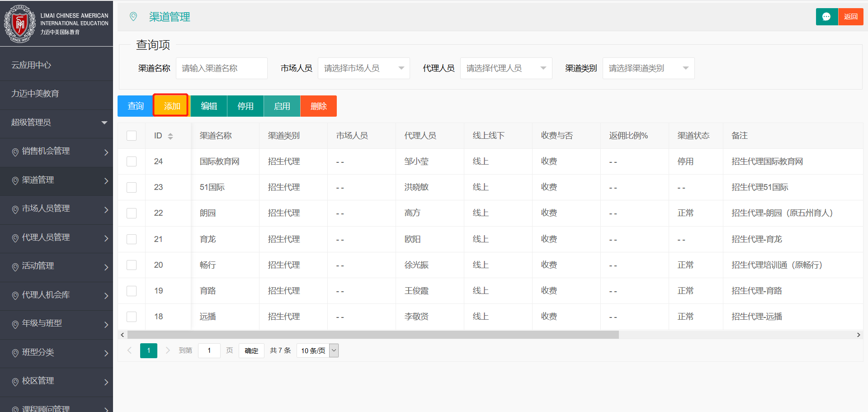Expand the 班型分类 chevron
Image resolution: width=868 pixels, height=412 pixels.
pyautogui.click(x=106, y=353)
